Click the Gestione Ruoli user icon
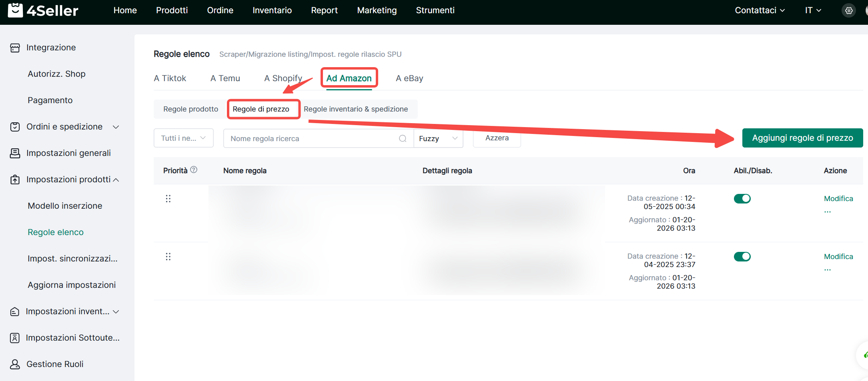This screenshot has width=868, height=381. point(15,364)
